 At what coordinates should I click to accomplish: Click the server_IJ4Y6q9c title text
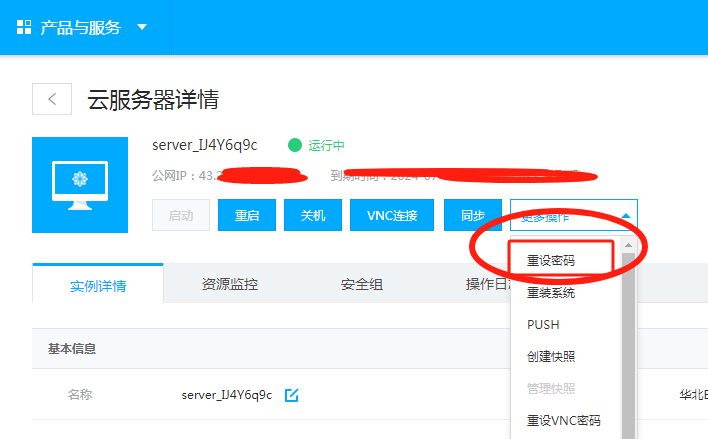tap(205, 145)
